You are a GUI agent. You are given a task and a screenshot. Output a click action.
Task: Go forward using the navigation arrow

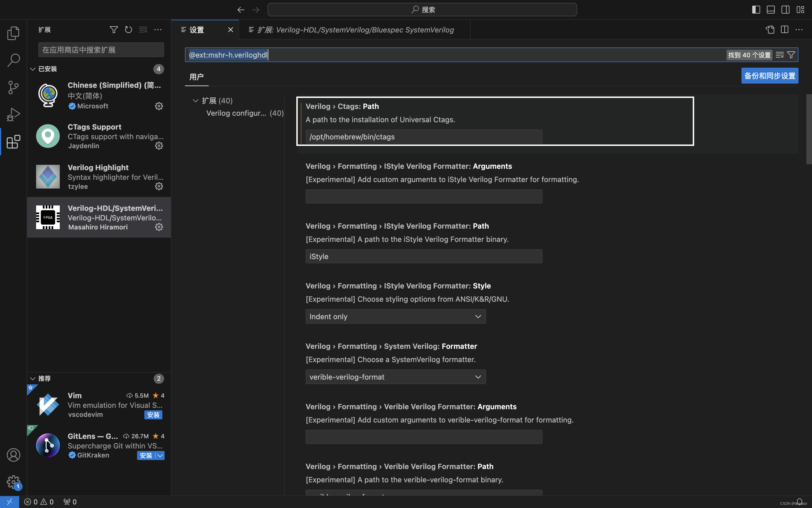pyautogui.click(x=256, y=10)
